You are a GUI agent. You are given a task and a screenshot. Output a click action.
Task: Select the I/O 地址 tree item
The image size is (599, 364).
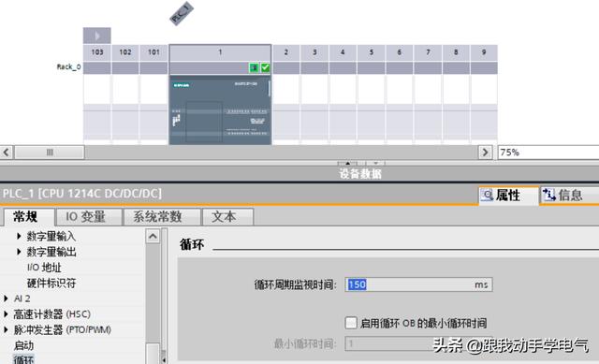44,268
